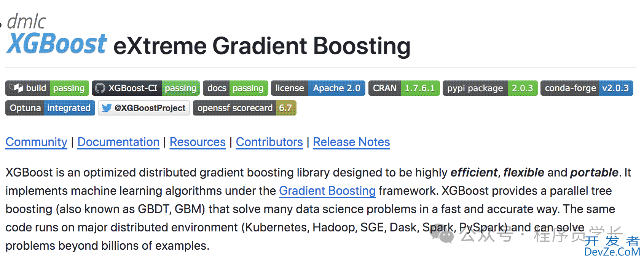Open the license Apache 2.0 badge

pyautogui.click(x=318, y=88)
